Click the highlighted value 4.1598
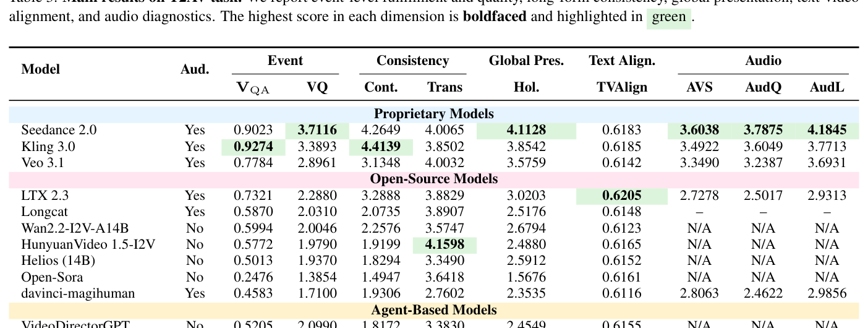868x328 pixels. click(445, 244)
